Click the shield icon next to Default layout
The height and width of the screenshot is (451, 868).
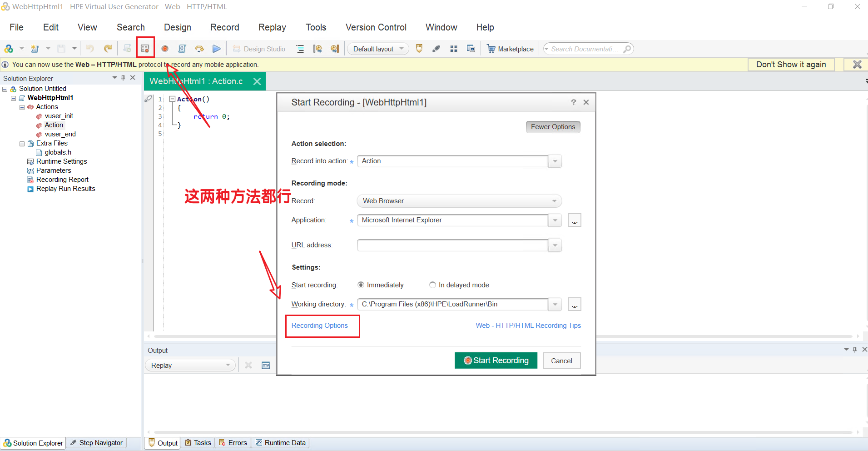[419, 49]
